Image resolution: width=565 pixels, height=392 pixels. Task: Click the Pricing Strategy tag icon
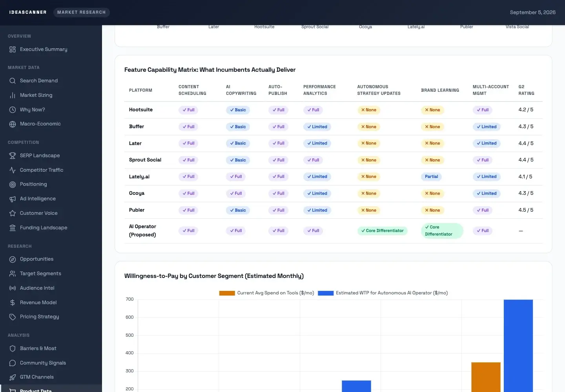[13, 317]
